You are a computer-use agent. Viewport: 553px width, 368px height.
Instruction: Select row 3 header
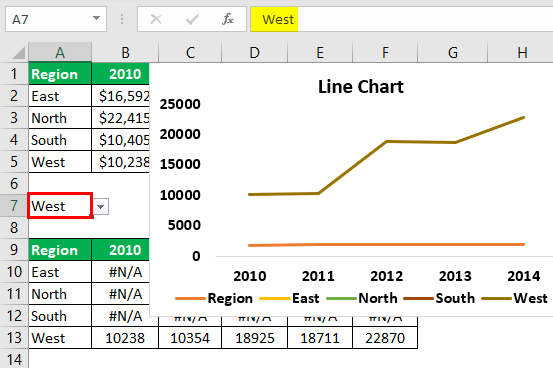(x=14, y=118)
